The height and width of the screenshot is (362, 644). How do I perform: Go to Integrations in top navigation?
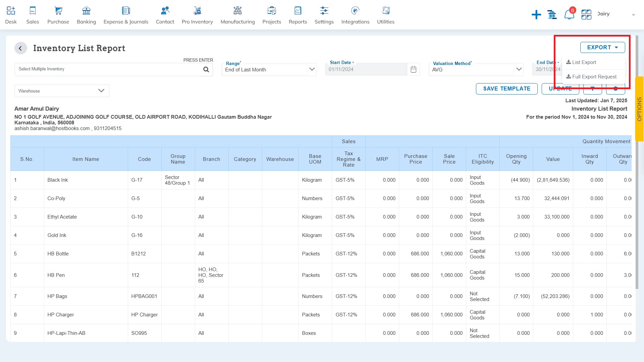point(355,15)
